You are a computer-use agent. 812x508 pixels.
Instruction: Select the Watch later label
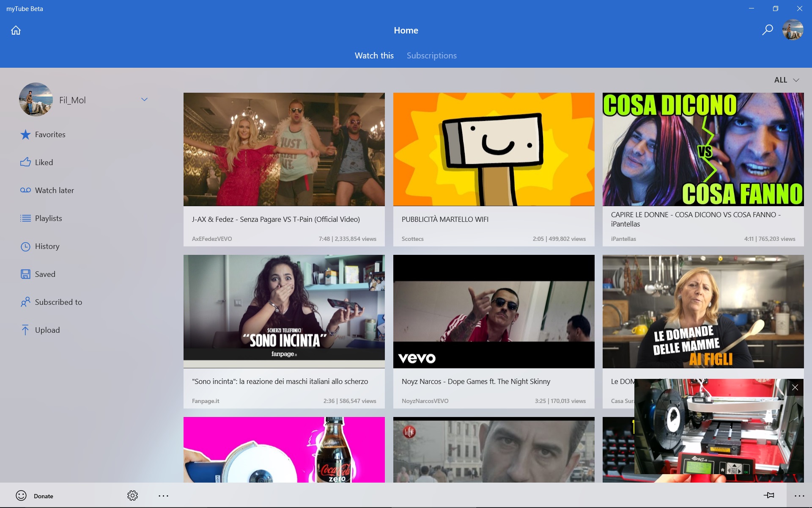click(x=55, y=190)
